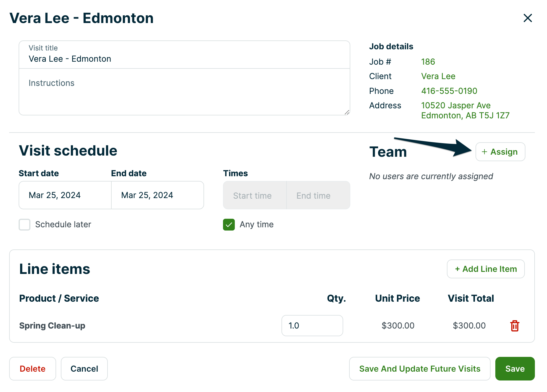Uncheck the Any time checkbox
Screen dimensions: 547x392
[x=229, y=225]
